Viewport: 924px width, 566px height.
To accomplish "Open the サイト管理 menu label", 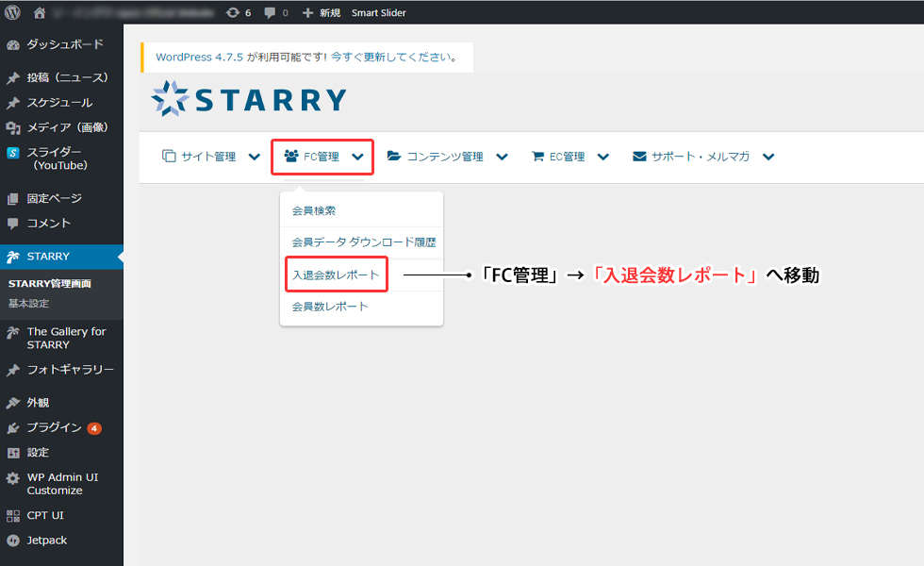I will click(208, 157).
